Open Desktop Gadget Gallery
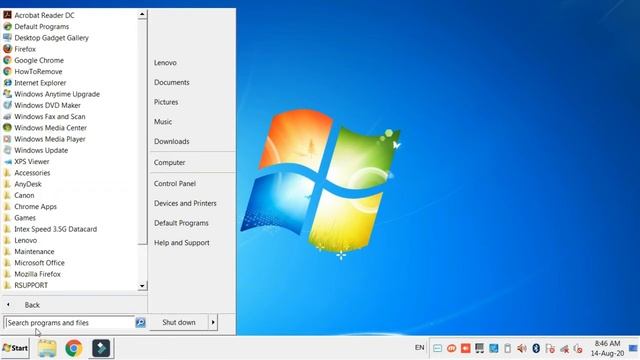The height and width of the screenshot is (360, 640). coord(46,38)
